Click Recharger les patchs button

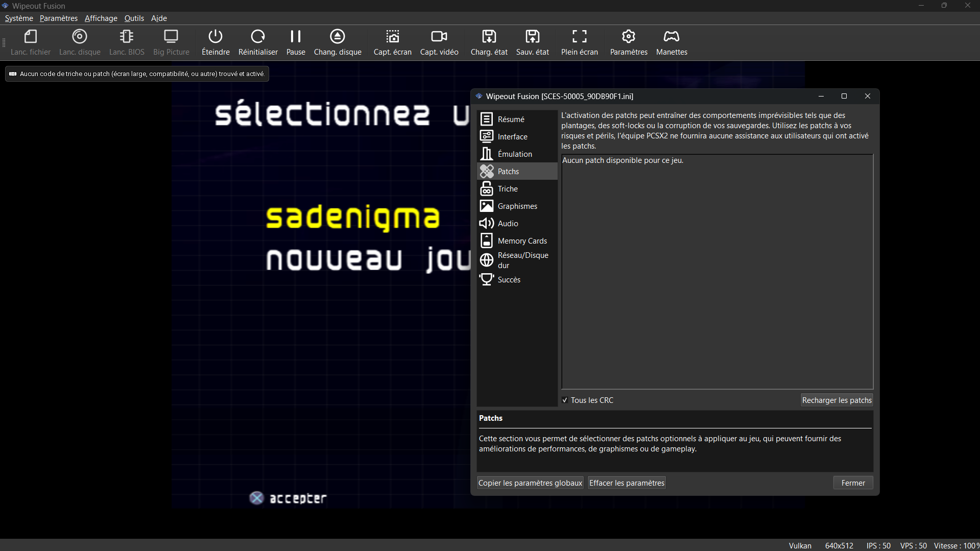click(x=836, y=400)
